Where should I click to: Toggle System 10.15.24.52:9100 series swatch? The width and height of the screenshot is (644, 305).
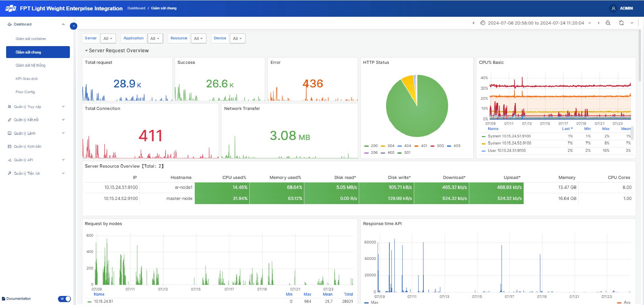pos(483,143)
